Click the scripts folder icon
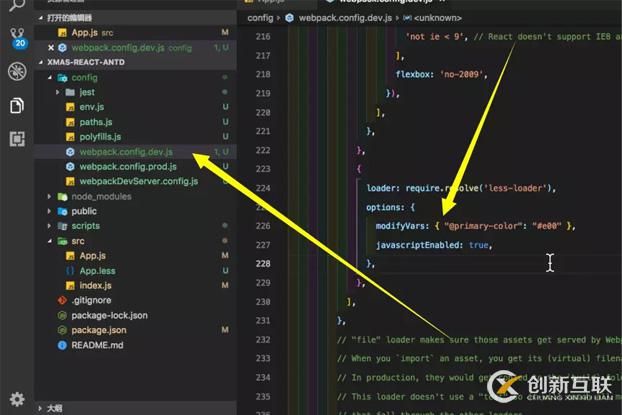This screenshot has height=415, width=622. 62,226
